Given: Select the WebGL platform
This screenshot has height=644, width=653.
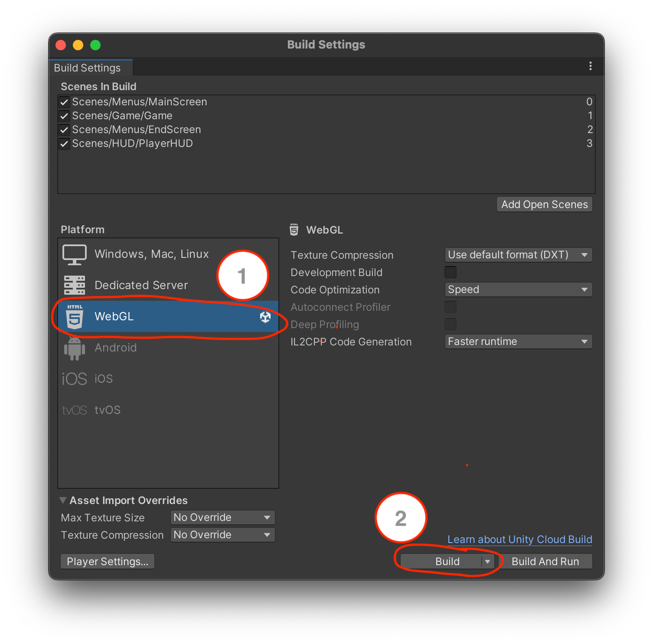Looking at the screenshot, I should click(x=168, y=316).
